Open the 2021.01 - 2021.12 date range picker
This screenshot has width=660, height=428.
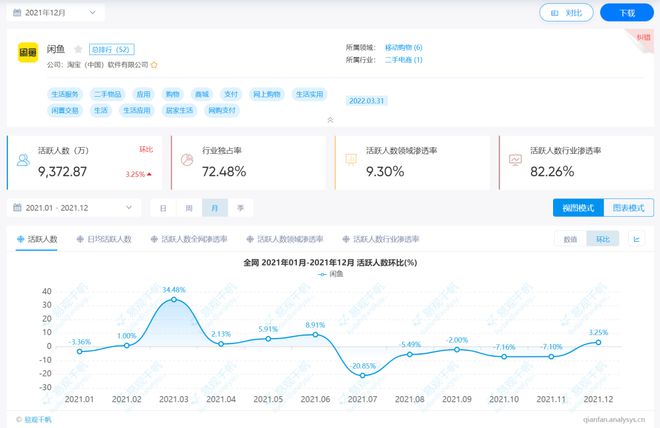pyautogui.click(x=74, y=208)
